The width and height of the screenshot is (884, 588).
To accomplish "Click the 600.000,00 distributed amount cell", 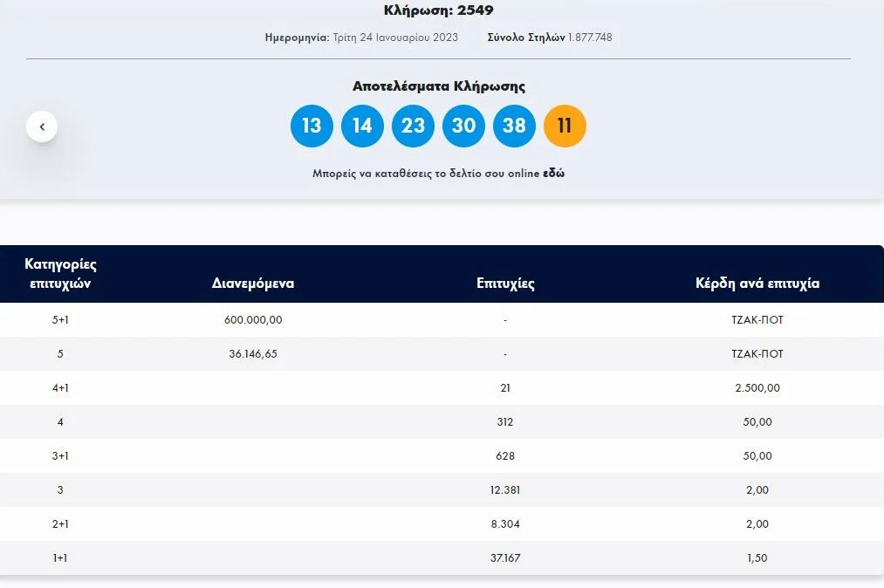I will coord(253,320).
